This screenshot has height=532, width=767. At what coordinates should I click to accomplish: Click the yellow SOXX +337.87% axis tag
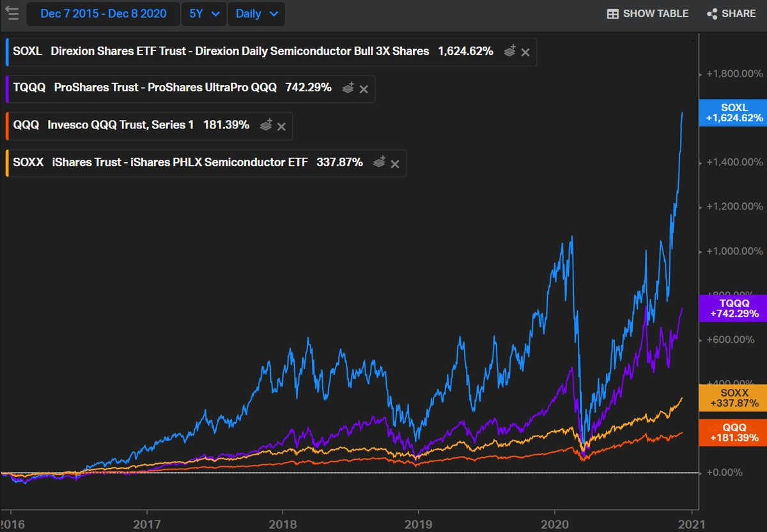point(734,398)
